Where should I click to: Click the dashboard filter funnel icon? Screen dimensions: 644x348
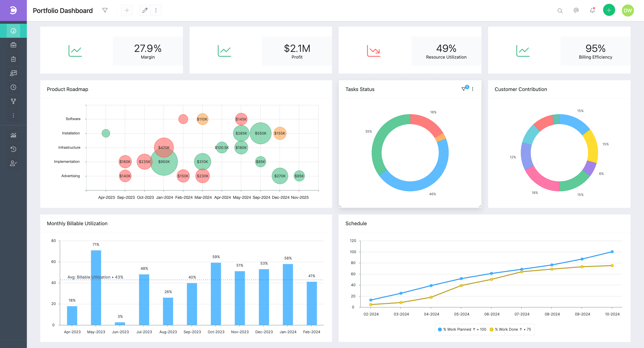pos(105,10)
